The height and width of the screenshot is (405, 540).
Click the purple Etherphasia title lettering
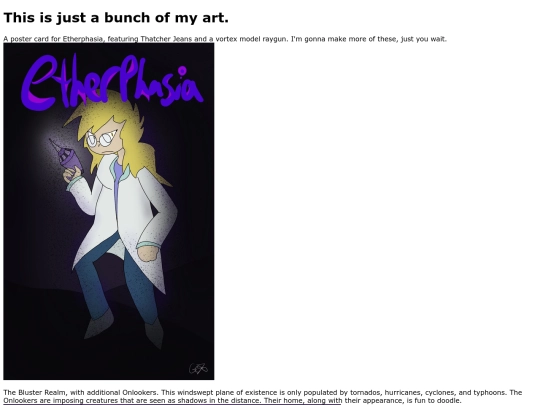112,82
